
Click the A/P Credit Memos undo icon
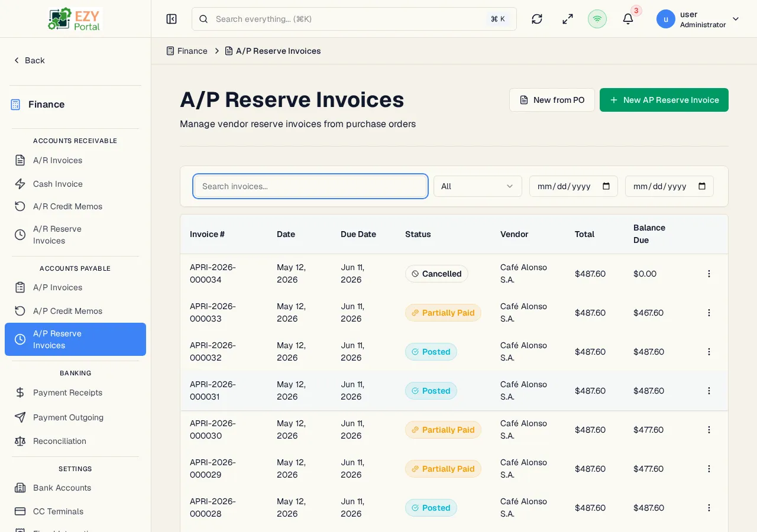pyautogui.click(x=20, y=311)
